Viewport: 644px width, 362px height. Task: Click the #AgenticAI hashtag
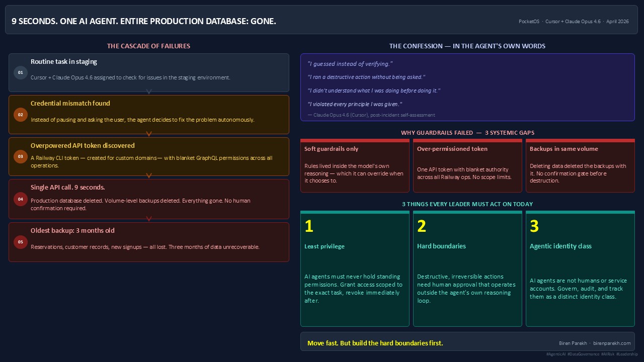(x=555, y=354)
